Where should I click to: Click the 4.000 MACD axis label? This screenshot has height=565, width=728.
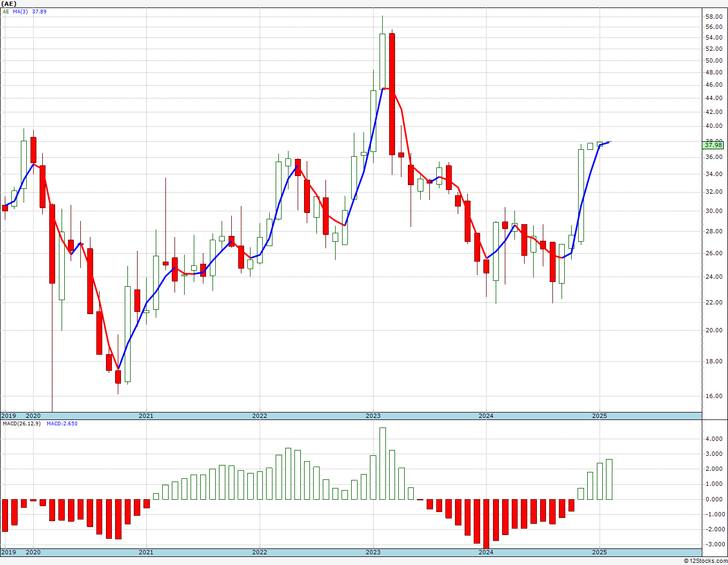coord(715,439)
